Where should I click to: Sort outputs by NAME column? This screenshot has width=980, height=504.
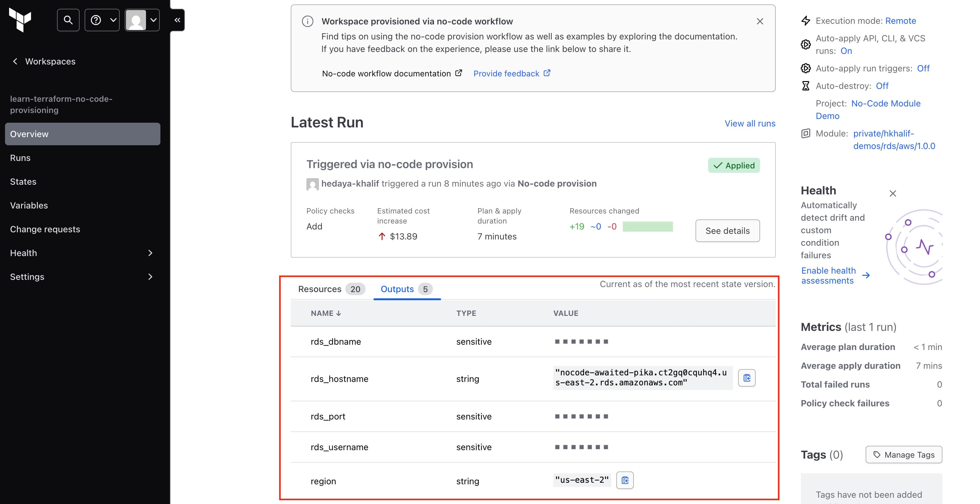(326, 313)
